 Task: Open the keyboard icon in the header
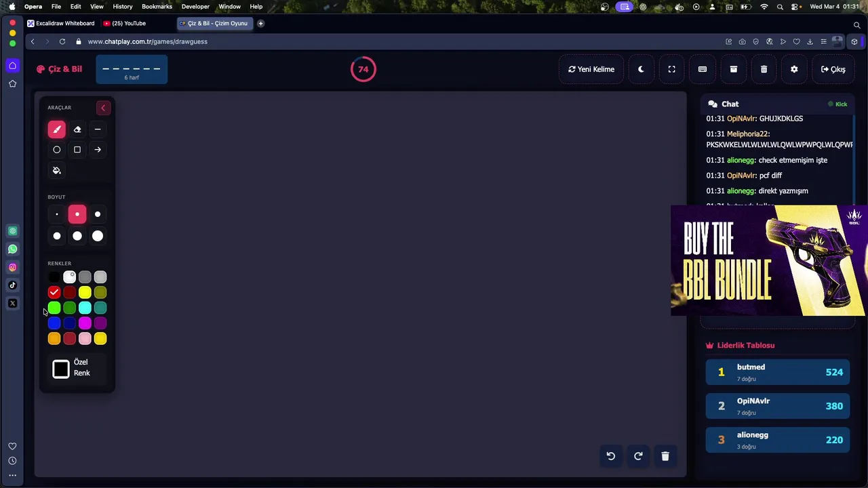(703, 69)
